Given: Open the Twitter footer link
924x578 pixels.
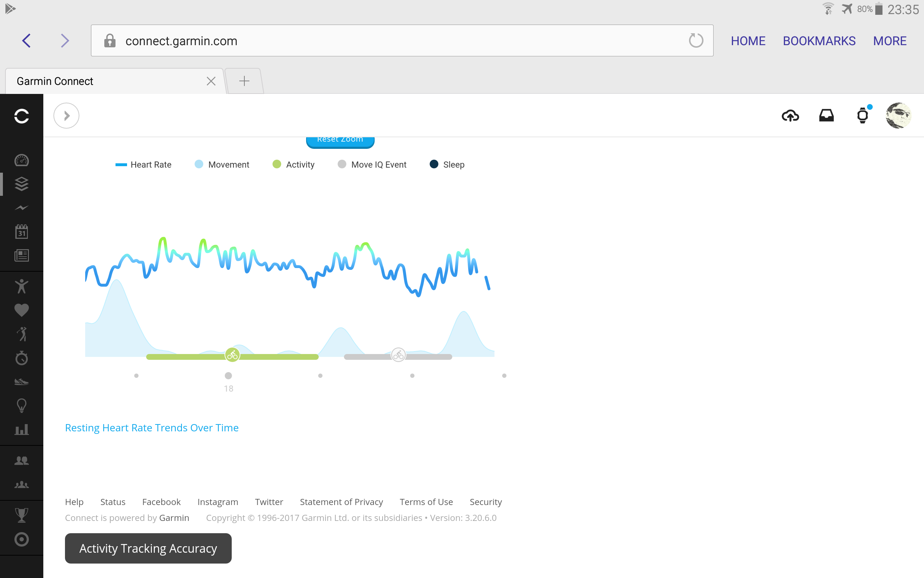Looking at the screenshot, I should click(269, 502).
